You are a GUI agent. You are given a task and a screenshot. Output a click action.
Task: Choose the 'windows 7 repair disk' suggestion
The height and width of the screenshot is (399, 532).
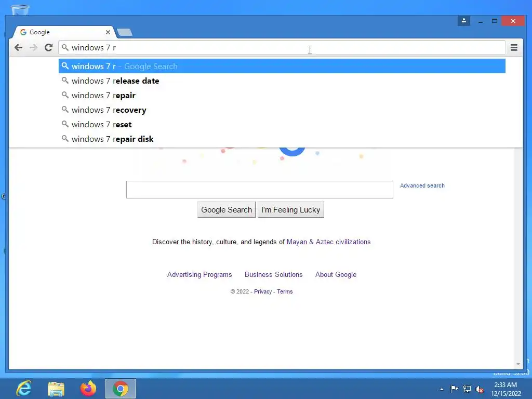pyautogui.click(x=282, y=139)
